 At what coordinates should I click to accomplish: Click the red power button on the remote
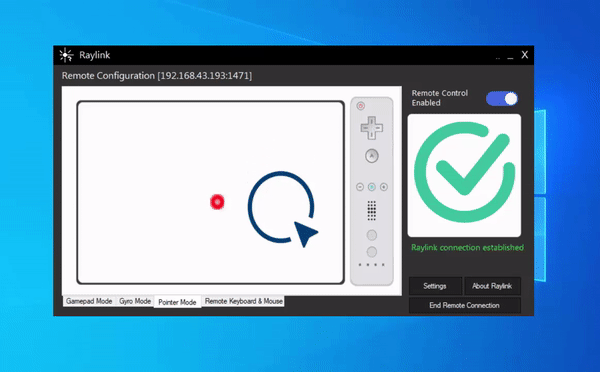pos(360,106)
